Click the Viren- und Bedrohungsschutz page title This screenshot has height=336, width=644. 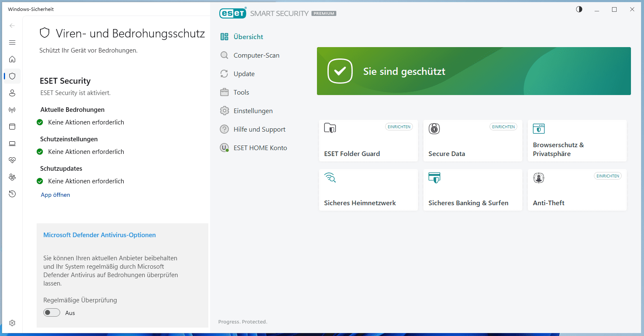[130, 33]
